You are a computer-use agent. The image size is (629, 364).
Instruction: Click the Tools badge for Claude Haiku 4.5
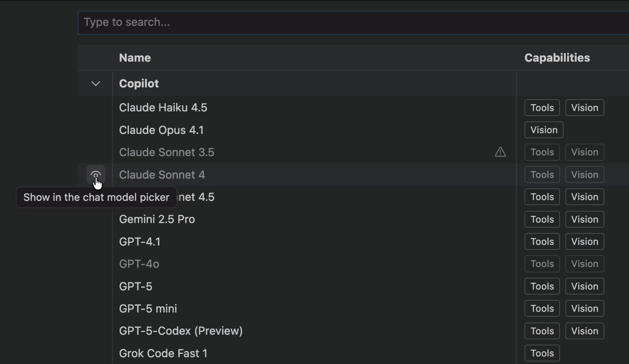(x=542, y=108)
